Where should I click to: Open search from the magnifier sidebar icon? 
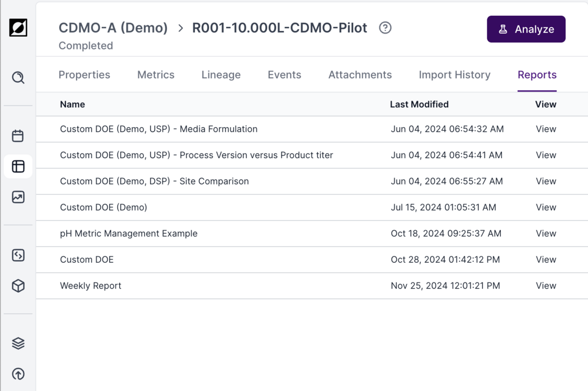pos(18,78)
